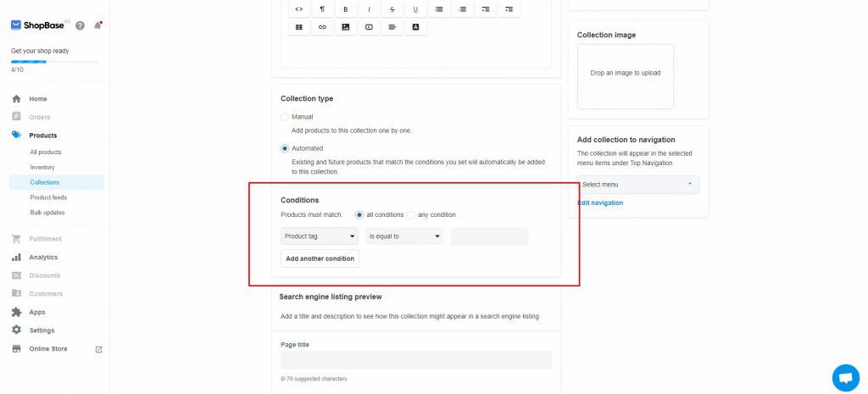Open Analytics from the sidebar
The image size is (868, 394).
[x=43, y=257]
